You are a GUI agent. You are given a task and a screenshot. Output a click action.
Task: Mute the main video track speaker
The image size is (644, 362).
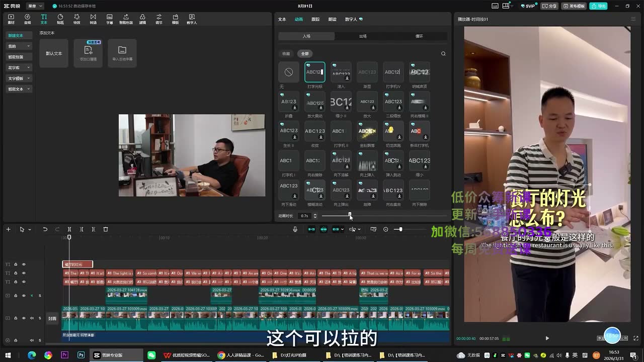point(32,318)
